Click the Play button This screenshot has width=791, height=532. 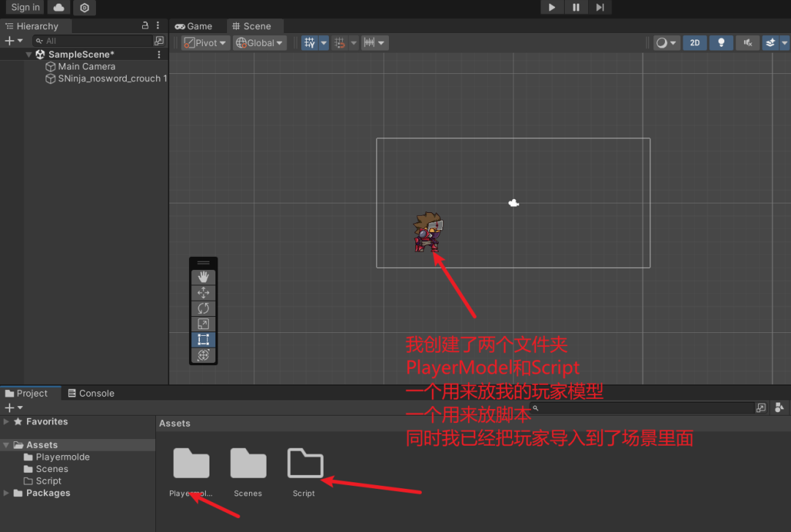coord(552,7)
